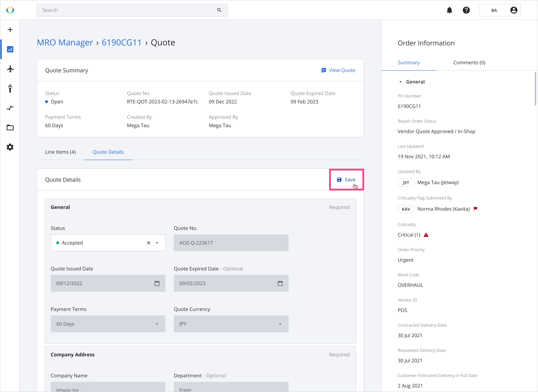538x392 pixels.
Task: Open the Quote Currency JPY dropdown
Action: (x=231, y=324)
